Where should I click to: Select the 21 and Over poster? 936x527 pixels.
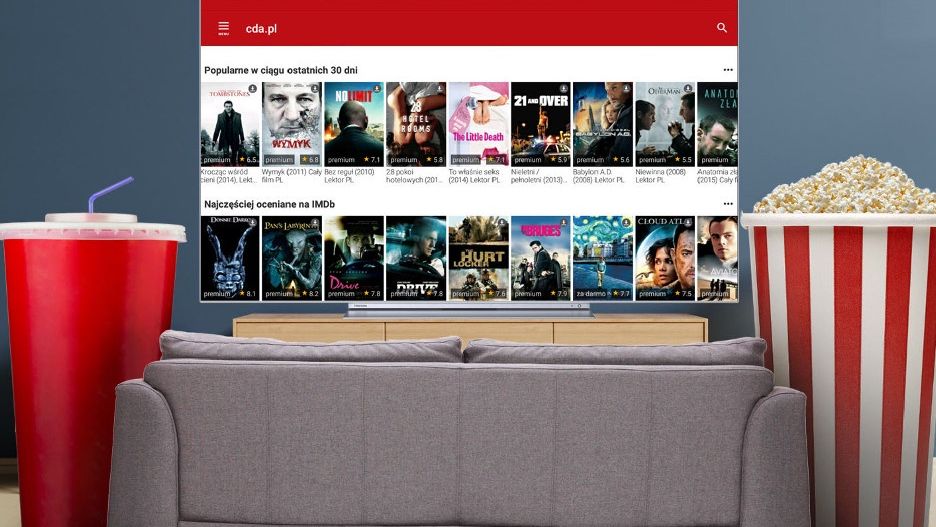541,124
